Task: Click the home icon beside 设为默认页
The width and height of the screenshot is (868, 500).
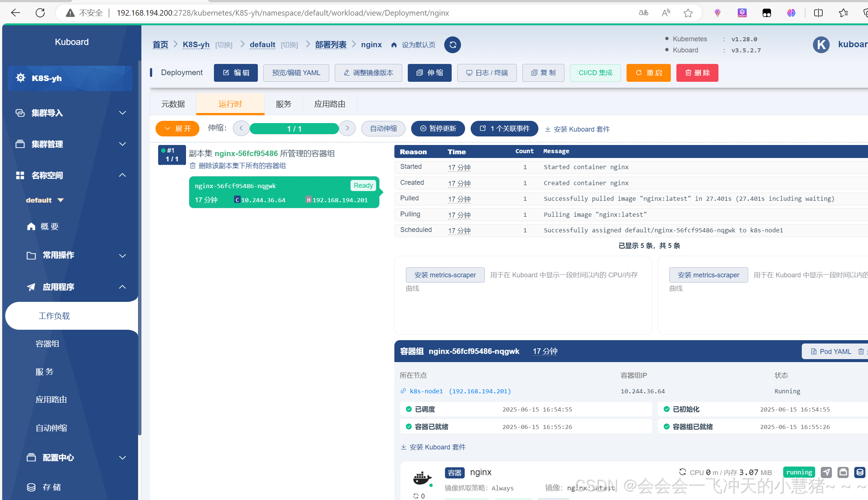Action: (394, 45)
